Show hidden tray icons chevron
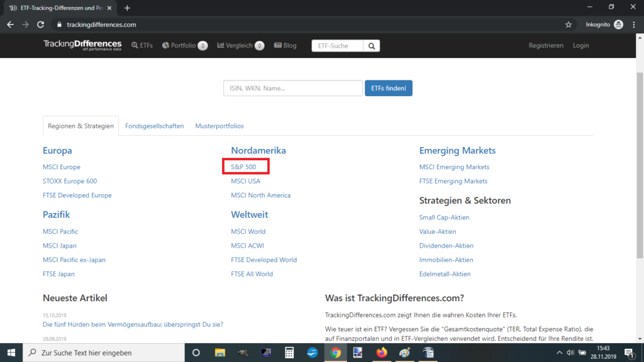The image size is (644, 362). click(559, 353)
